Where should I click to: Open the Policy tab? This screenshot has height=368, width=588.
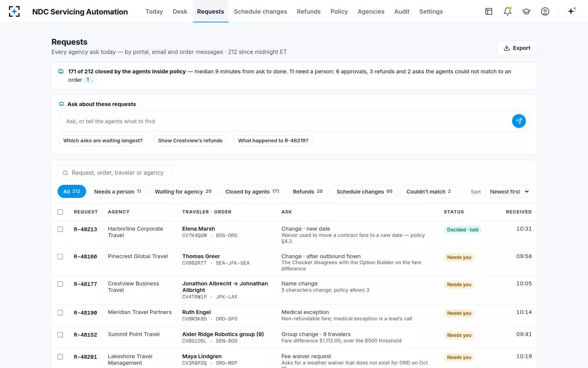coord(339,11)
